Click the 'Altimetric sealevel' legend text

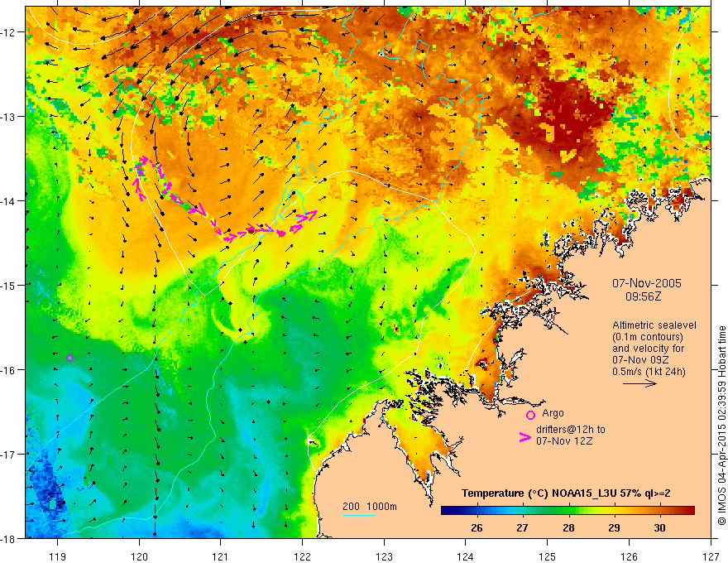coord(654,325)
